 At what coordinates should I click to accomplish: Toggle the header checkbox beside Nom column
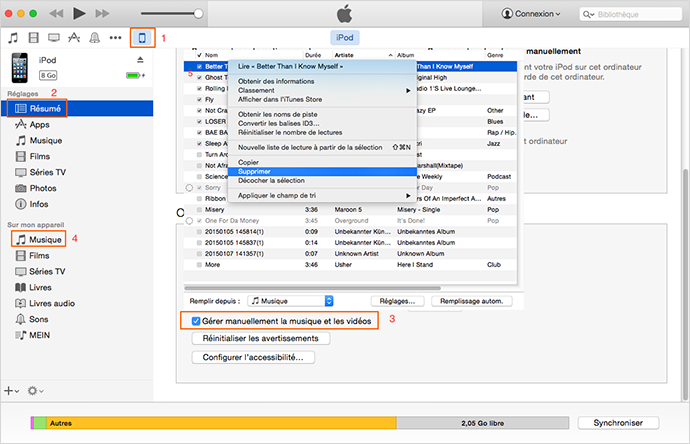click(x=199, y=55)
